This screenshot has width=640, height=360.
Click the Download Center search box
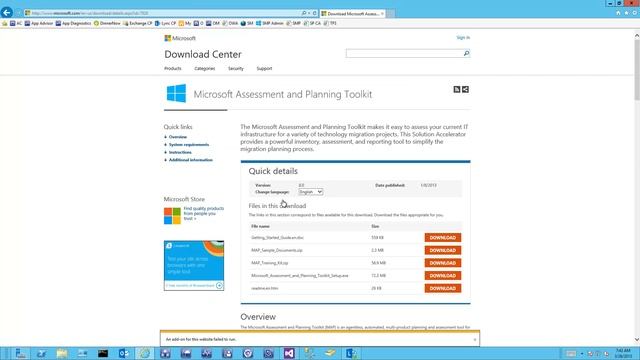pyautogui.click(x=404, y=53)
